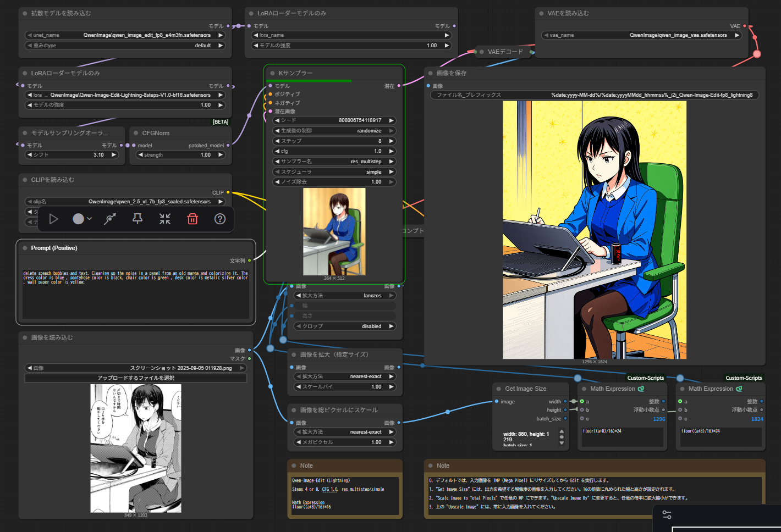
Task: Delete the node using red trash icon
Action: tap(193, 219)
